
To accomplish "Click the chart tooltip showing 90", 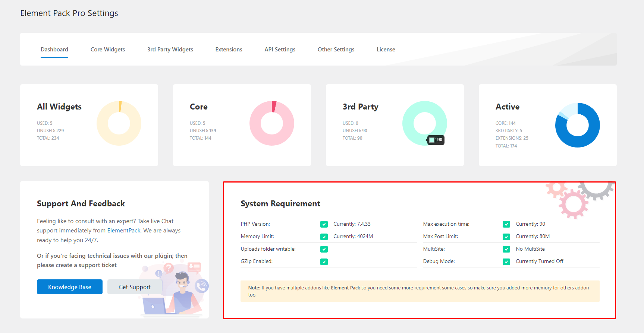I will click(436, 140).
